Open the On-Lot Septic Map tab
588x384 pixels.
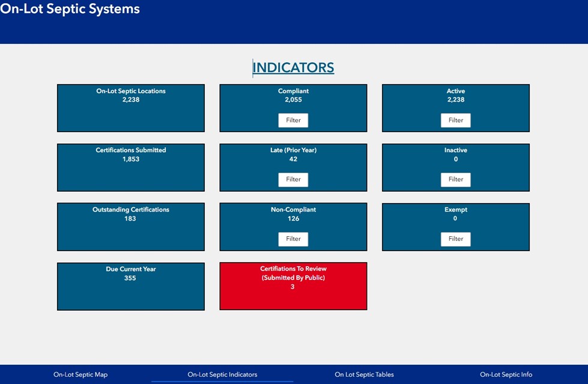pyautogui.click(x=80, y=374)
